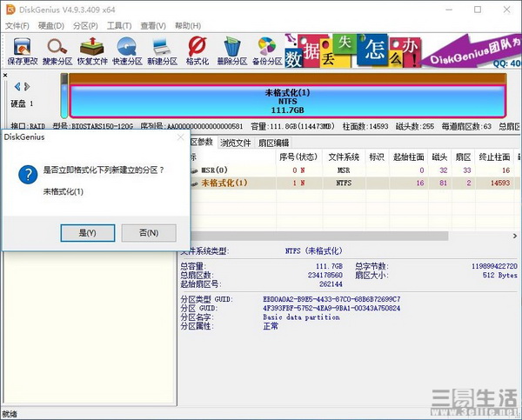Click 终止柱面 column header

(x=494, y=157)
